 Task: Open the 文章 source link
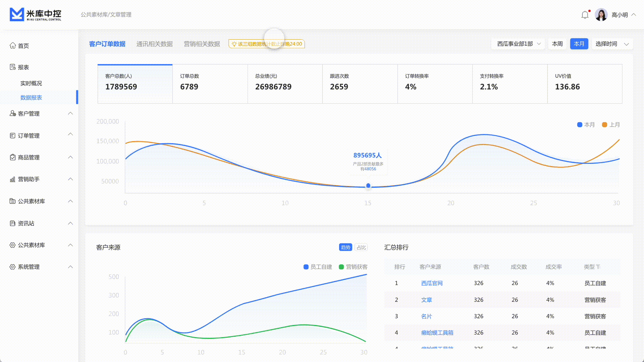tap(426, 300)
